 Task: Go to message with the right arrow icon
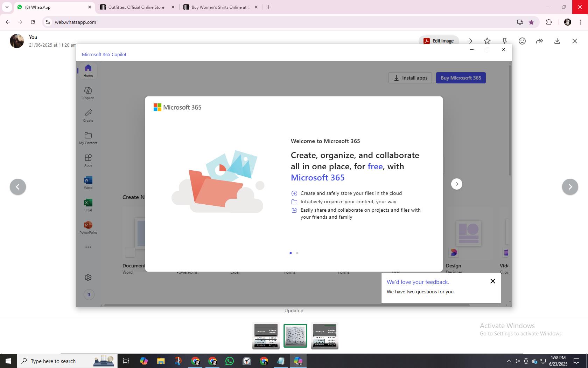[x=470, y=41]
